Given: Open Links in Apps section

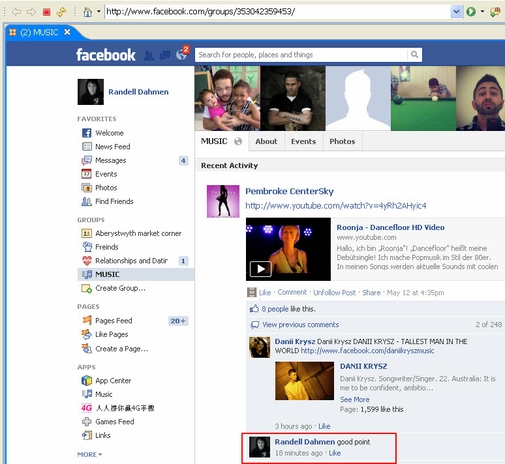Looking at the screenshot, I should coord(103,435).
